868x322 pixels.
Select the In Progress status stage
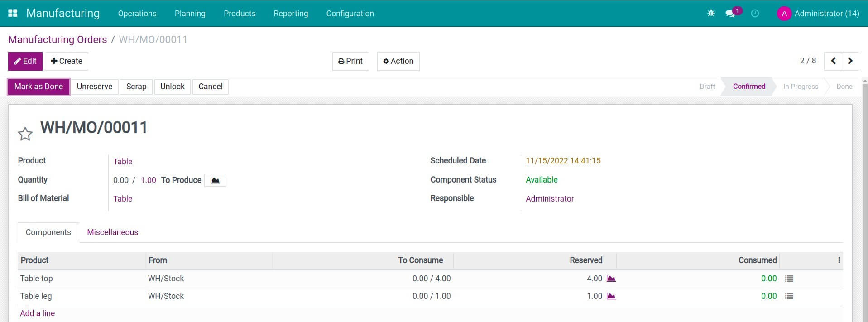[x=801, y=87]
